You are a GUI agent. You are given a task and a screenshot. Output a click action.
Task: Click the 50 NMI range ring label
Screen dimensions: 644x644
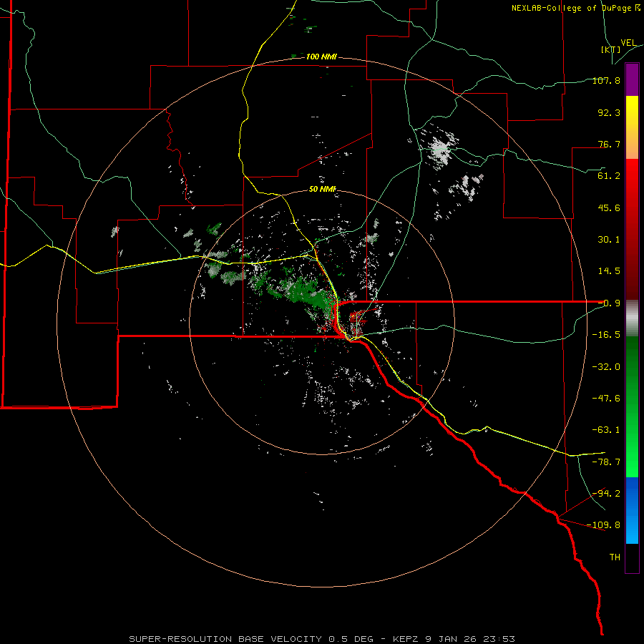click(323, 189)
